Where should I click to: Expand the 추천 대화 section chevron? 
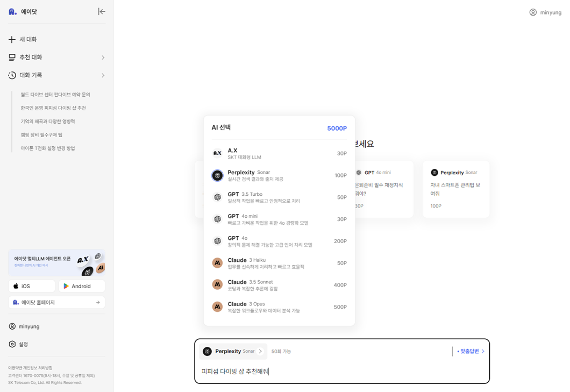103,57
